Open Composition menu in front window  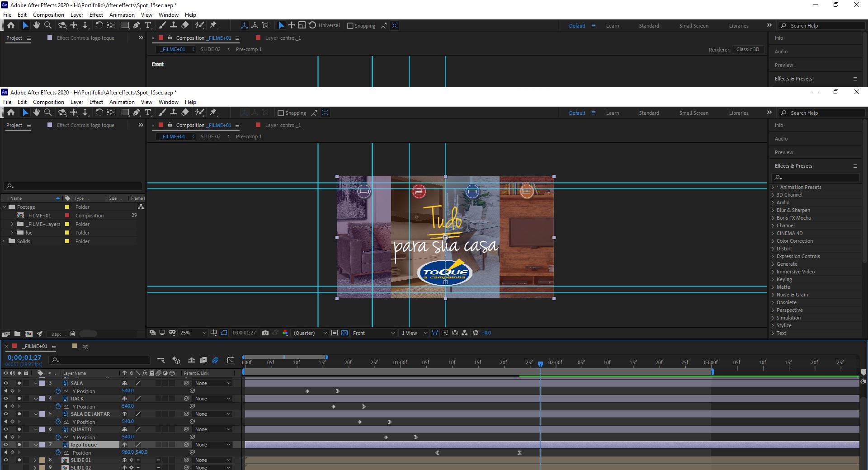[48, 102]
